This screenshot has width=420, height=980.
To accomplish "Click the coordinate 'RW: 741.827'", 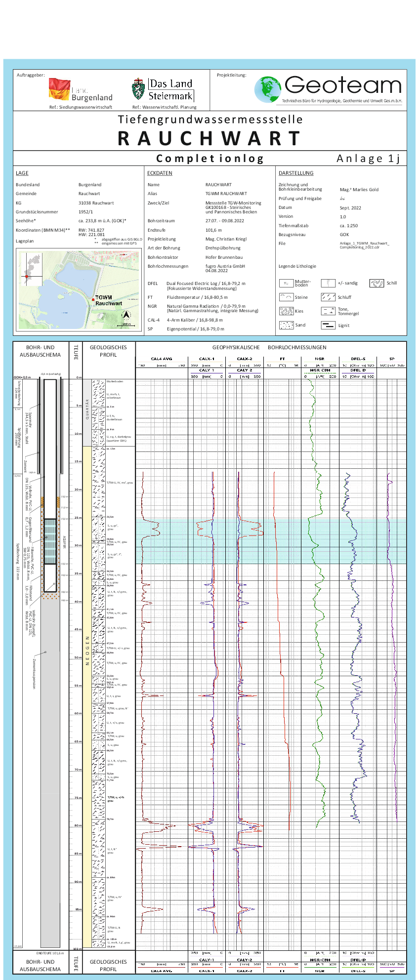I will tap(91, 230).
